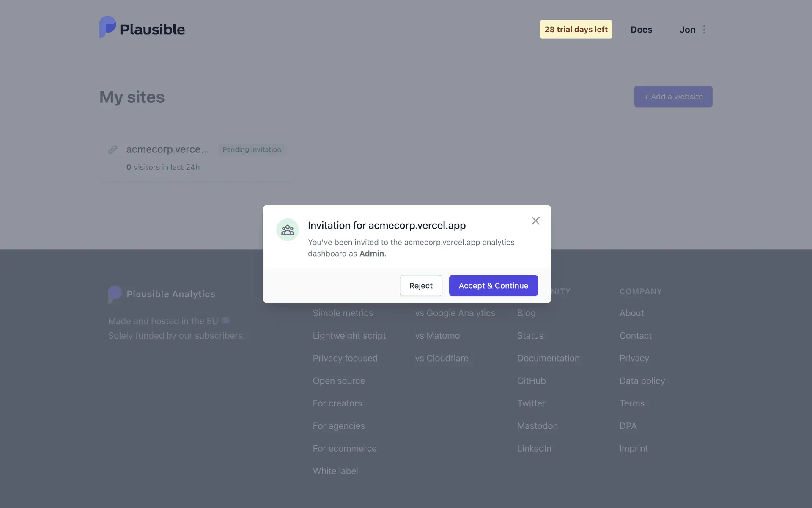
Task: Open the Docs header link
Action: click(x=641, y=30)
